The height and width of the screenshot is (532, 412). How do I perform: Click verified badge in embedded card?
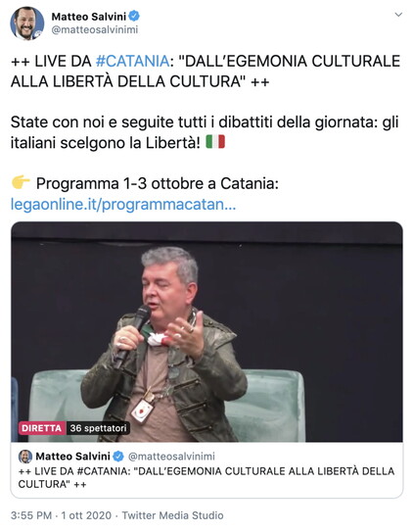[118, 457]
